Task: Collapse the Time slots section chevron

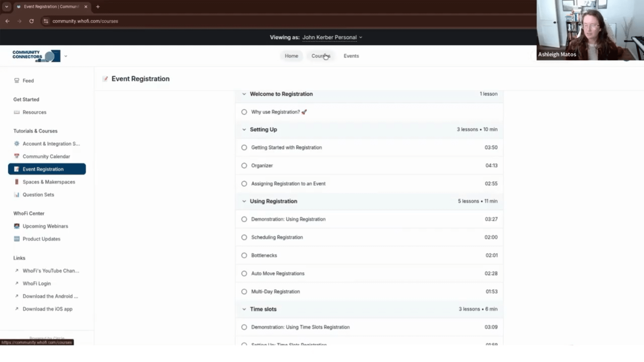Action: (x=244, y=309)
